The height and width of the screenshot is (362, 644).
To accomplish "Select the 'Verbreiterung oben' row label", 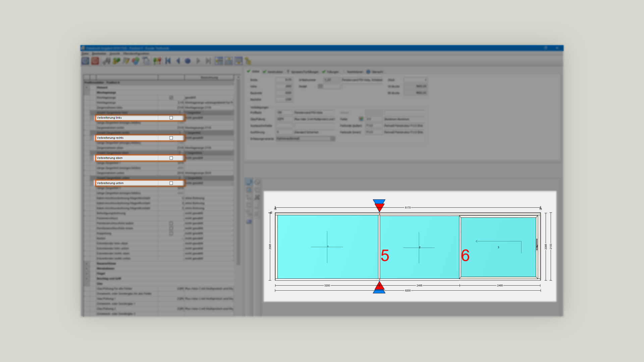I will tap(110, 158).
